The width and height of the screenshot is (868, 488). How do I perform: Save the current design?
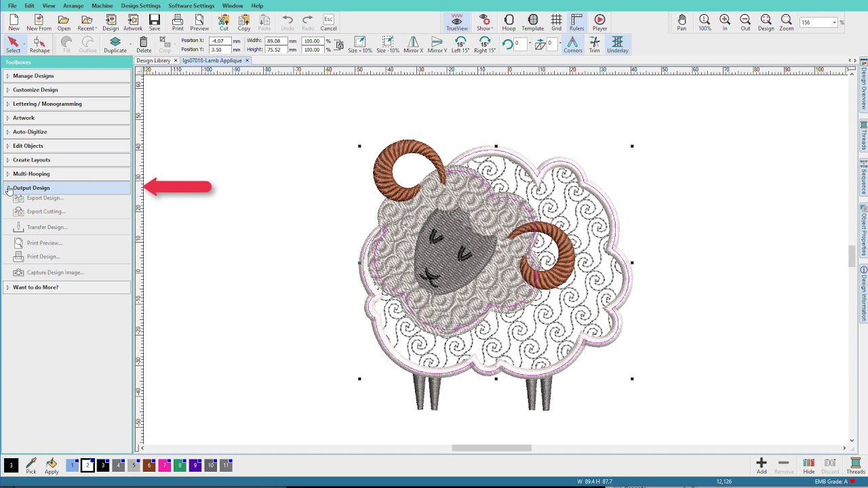pyautogui.click(x=155, y=22)
